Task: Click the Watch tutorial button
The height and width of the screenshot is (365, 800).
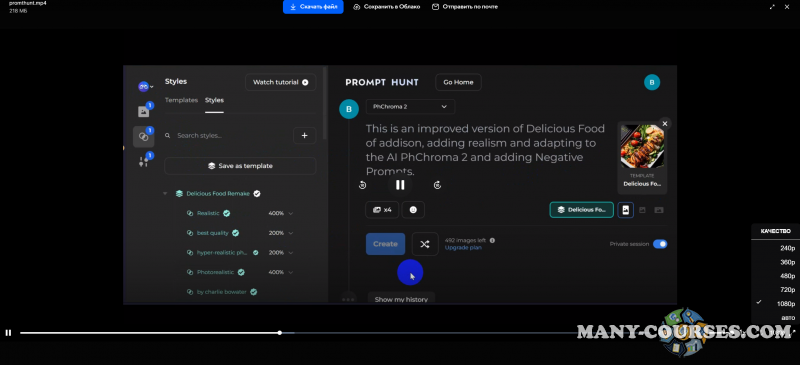Action: (x=281, y=82)
